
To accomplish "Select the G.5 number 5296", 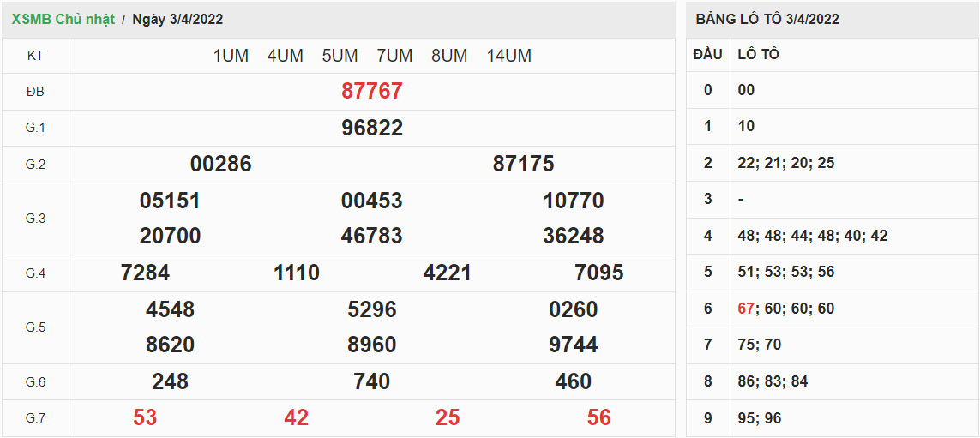I will click(372, 309).
